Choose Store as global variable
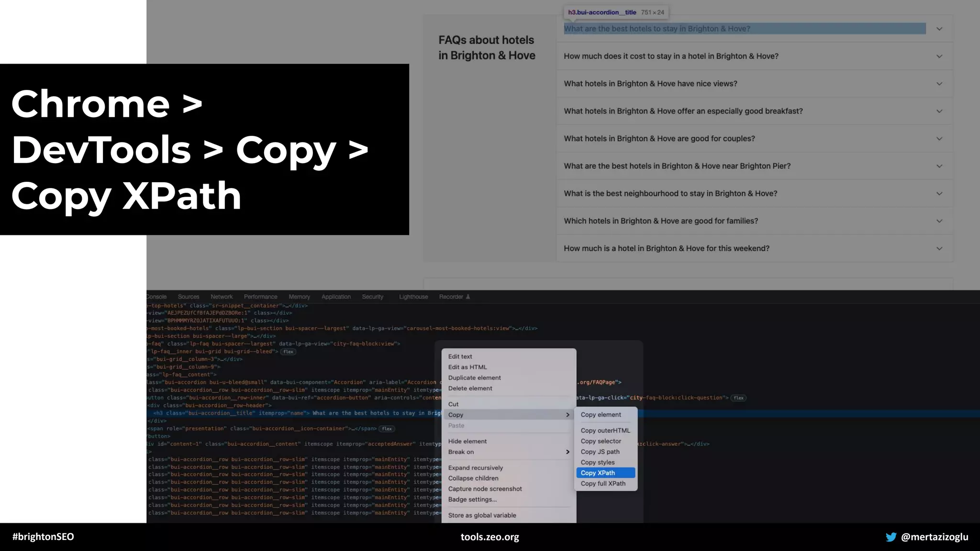 point(509,515)
